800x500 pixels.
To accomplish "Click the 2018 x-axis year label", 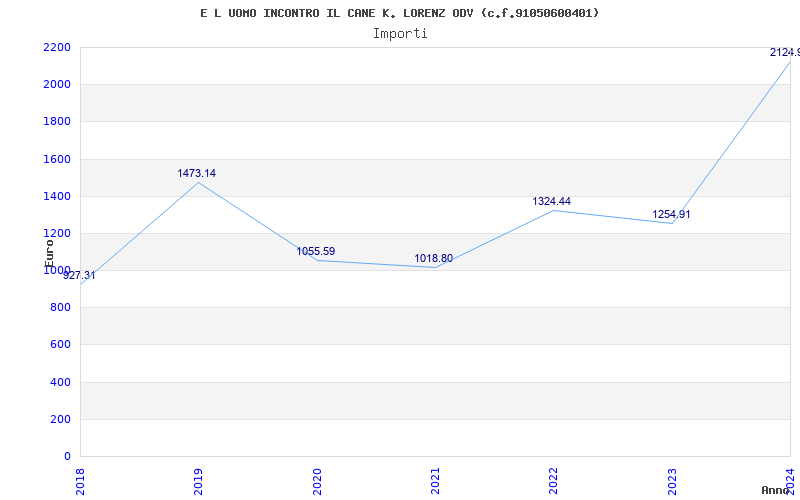I will 80,480.
